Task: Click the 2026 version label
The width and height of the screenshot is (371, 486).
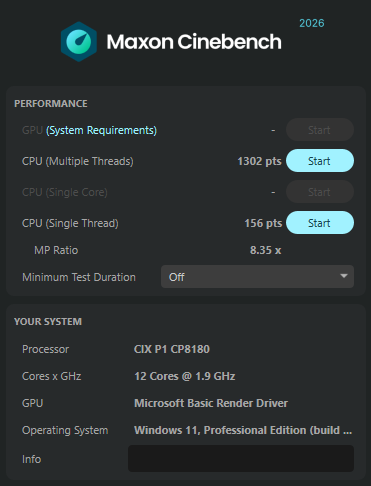Action: coord(312,23)
